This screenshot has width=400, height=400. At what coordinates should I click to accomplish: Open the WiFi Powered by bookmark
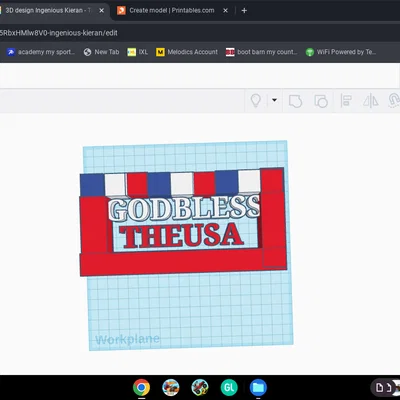click(x=341, y=52)
